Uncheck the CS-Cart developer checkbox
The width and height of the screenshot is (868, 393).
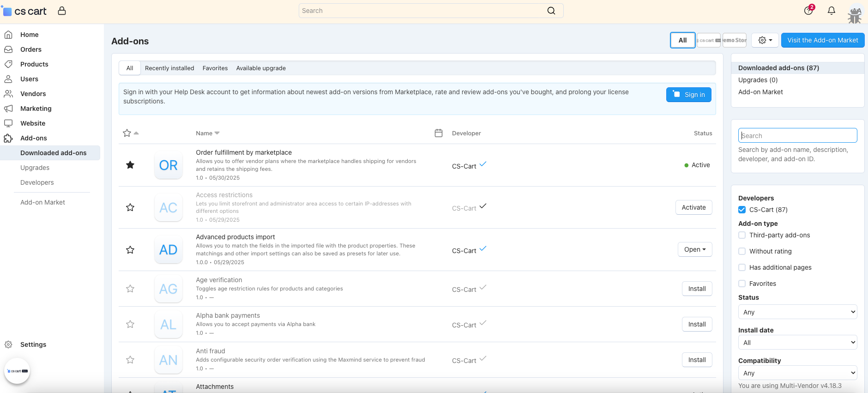tap(742, 210)
